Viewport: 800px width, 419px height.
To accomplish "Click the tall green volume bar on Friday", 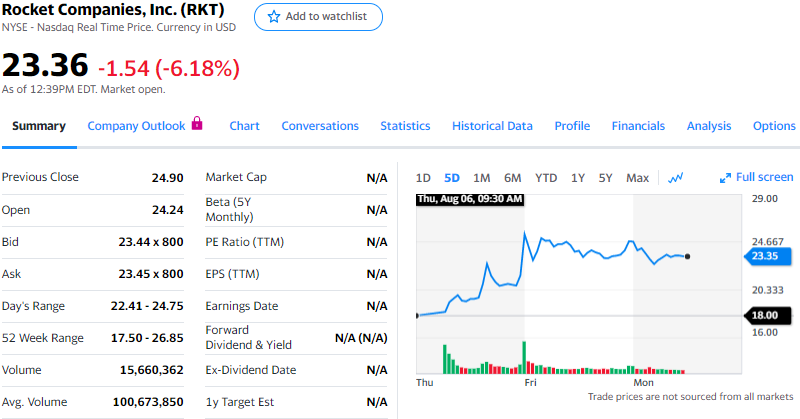I will 524,357.
